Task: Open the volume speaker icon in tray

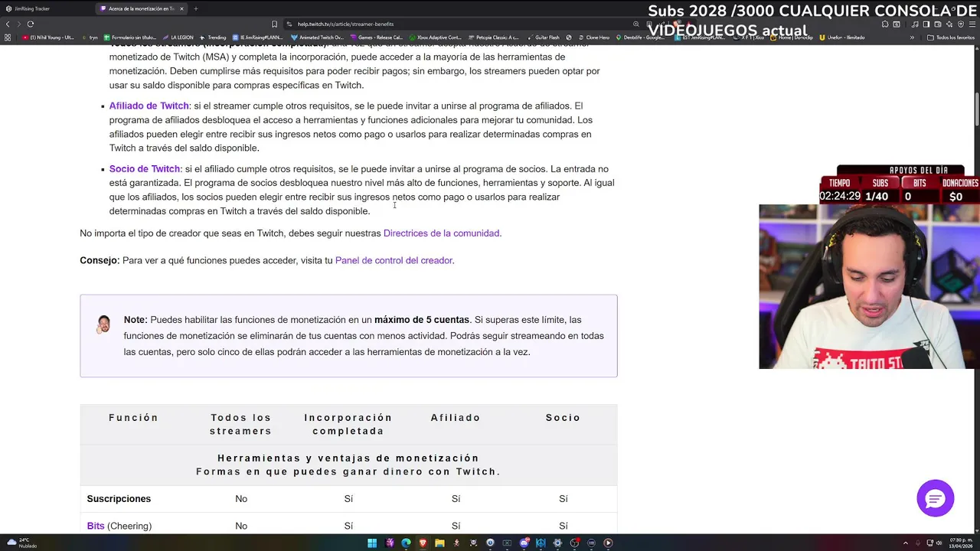Action: click(938, 543)
